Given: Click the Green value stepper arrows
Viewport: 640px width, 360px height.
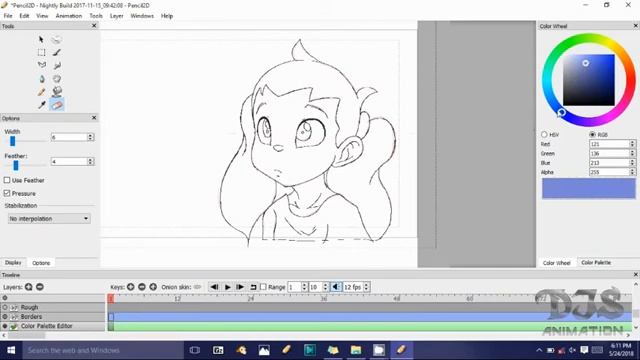Looking at the screenshot, I should click(x=632, y=153).
